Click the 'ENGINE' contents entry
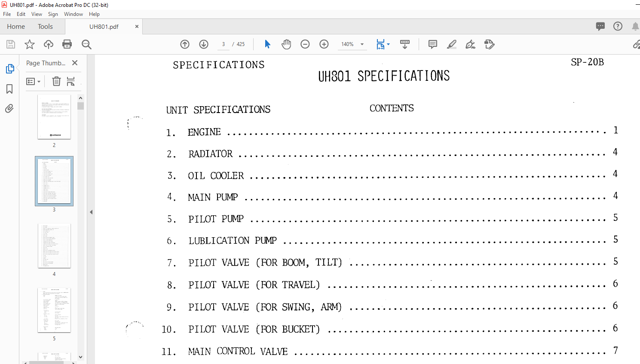The height and width of the screenshot is (364, 640). (204, 132)
